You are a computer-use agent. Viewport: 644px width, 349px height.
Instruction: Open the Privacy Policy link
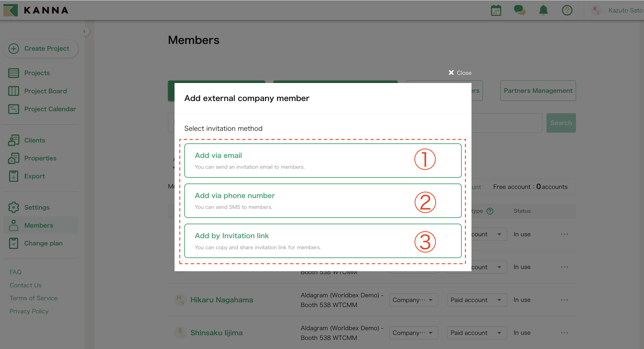click(29, 311)
